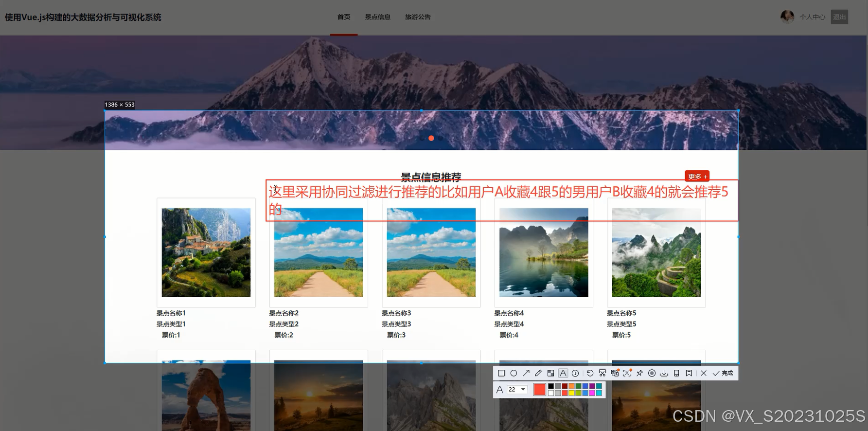Pick the black color swatch

pyautogui.click(x=551, y=386)
